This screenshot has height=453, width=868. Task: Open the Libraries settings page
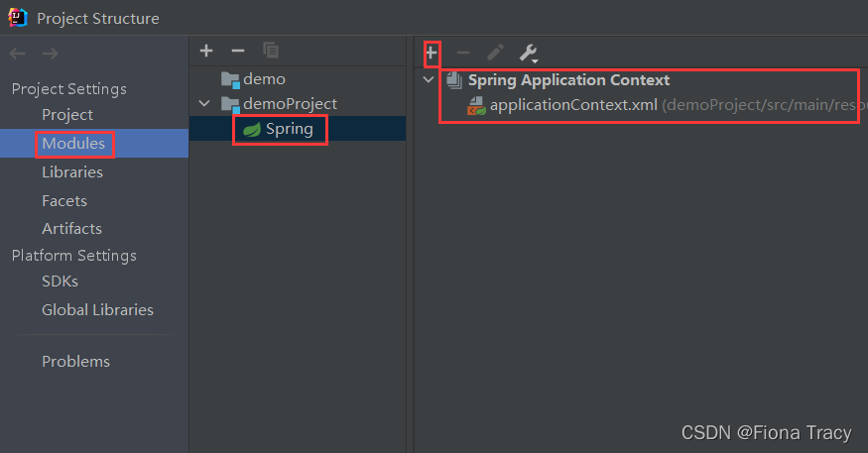pos(72,172)
